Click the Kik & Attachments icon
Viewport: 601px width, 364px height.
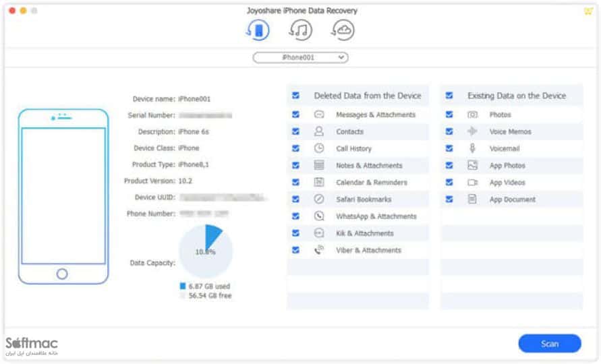pyautogui.click(x=319, y=233)
